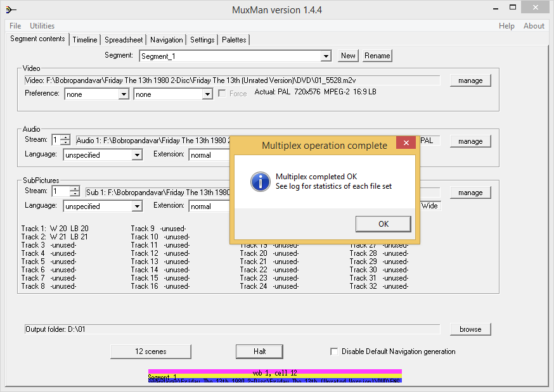
Task: Switch to the Spreadsheet tab
Action: point(124,40)
